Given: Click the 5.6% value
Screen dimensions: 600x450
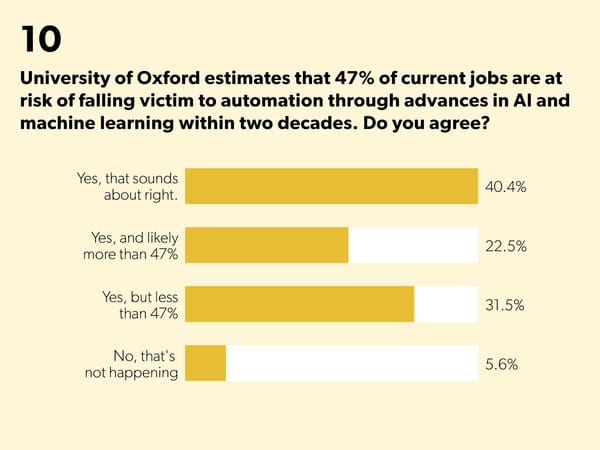Looking at the screenshot, I should coord(501,364).
